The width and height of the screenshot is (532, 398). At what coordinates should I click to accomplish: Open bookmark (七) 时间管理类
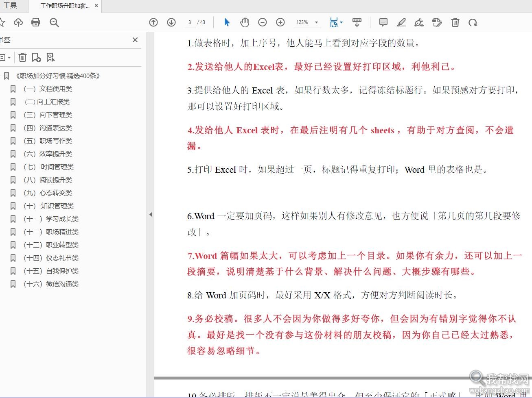click(48, 167)
